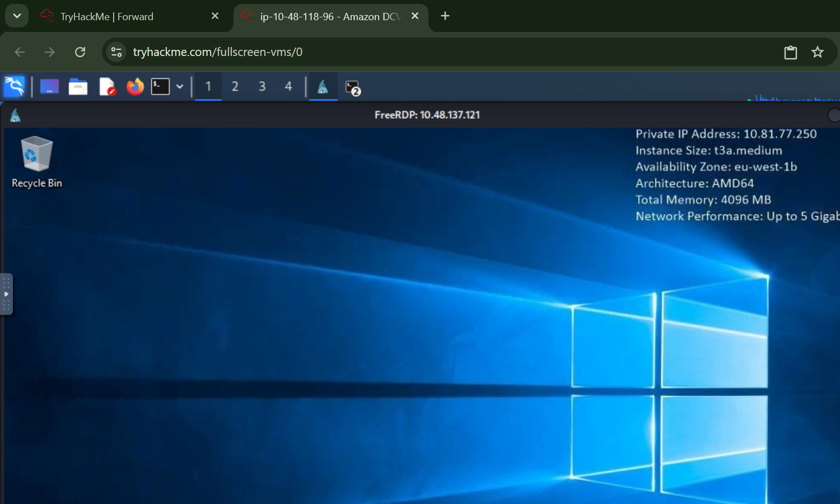
Task: Click the tryhackme.com address bar URL
Action: pos(218,52)
